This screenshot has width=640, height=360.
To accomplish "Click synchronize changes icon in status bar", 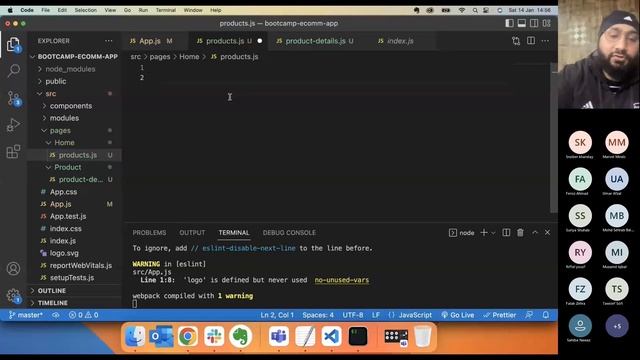I will click(56, 315).
